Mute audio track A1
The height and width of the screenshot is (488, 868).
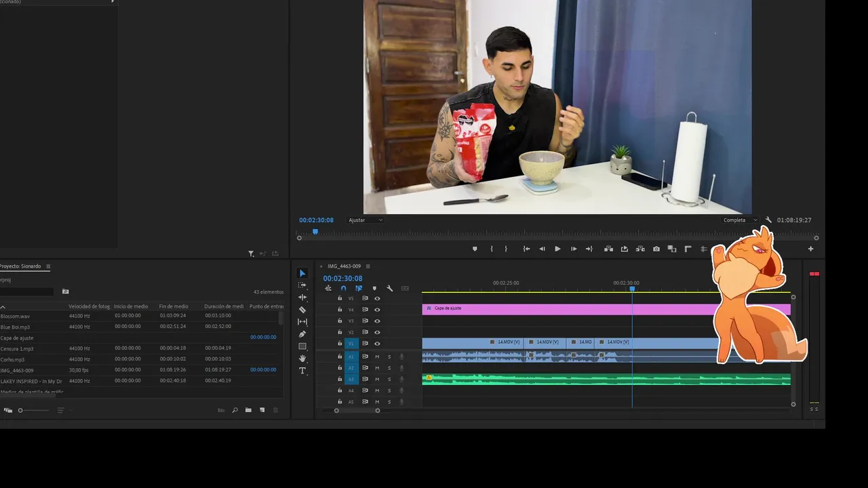(378, 357)
